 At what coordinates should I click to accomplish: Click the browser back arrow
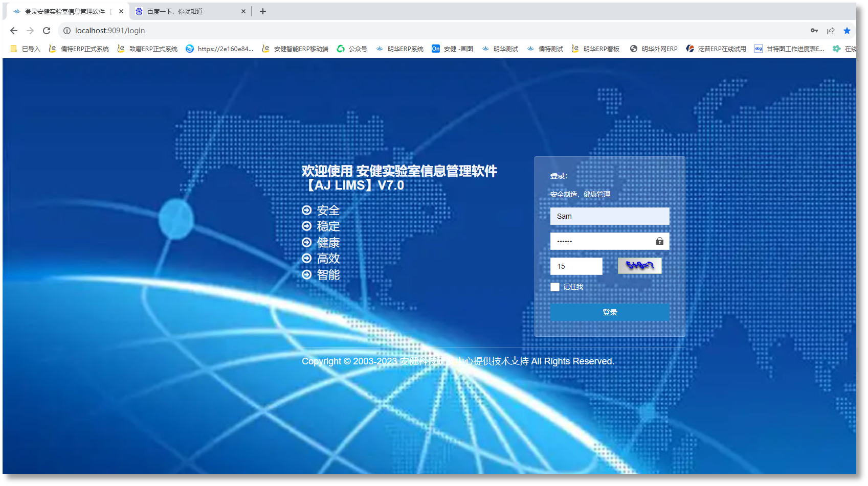(x=14, y=31)
